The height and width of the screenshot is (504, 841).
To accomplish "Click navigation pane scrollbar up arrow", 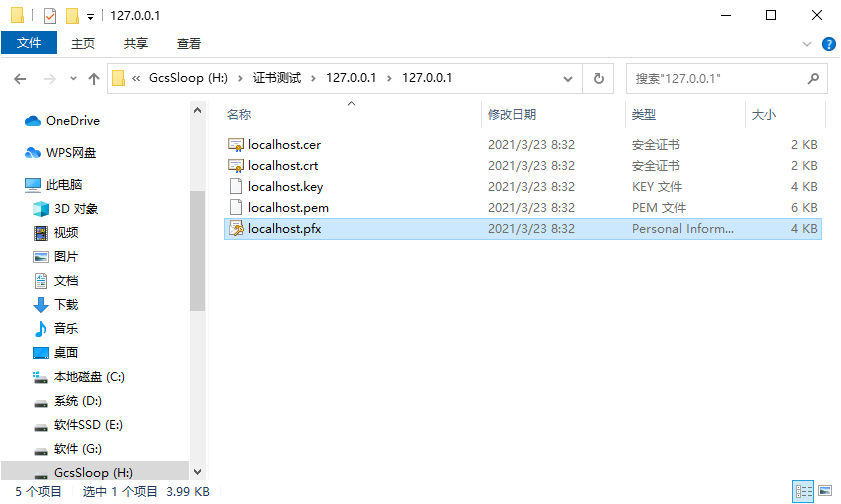I will click(x=197, y=110).
